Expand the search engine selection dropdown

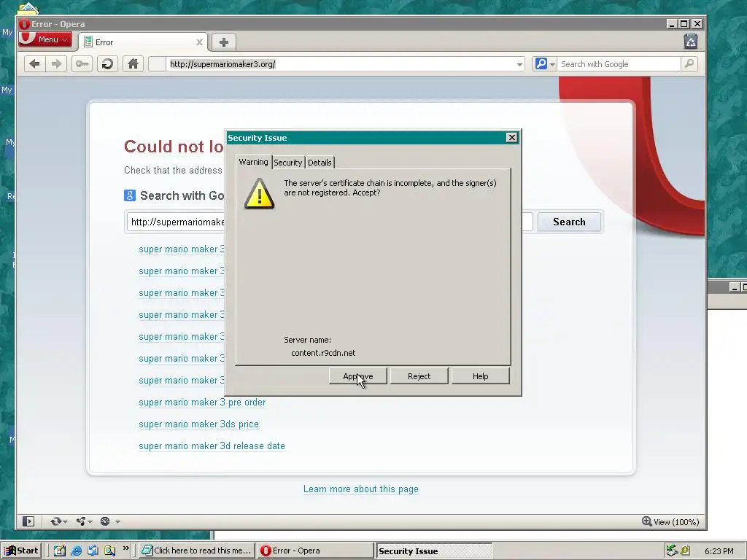(x=553, y=64)
